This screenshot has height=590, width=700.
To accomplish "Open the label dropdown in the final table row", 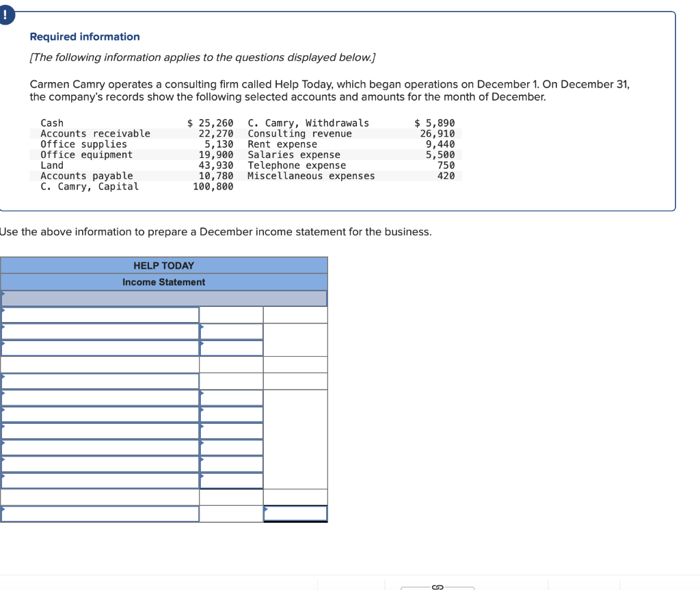I will coord(100,513).
